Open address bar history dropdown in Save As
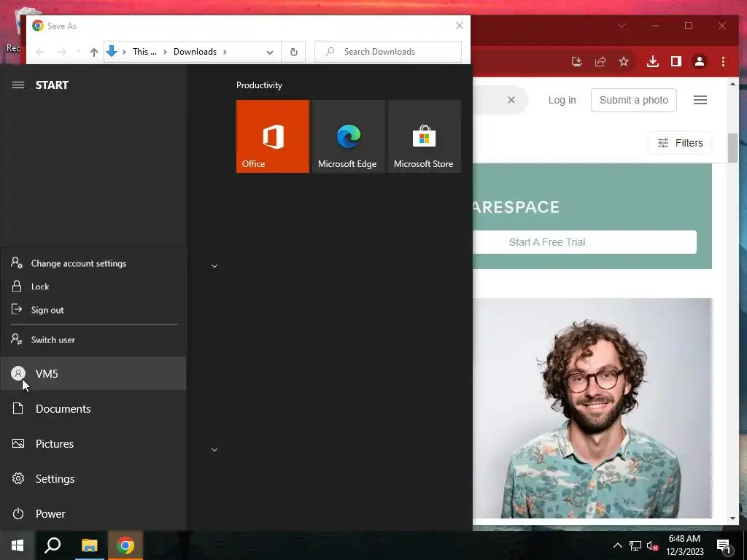747x560 pixels. tap(270, 52)
